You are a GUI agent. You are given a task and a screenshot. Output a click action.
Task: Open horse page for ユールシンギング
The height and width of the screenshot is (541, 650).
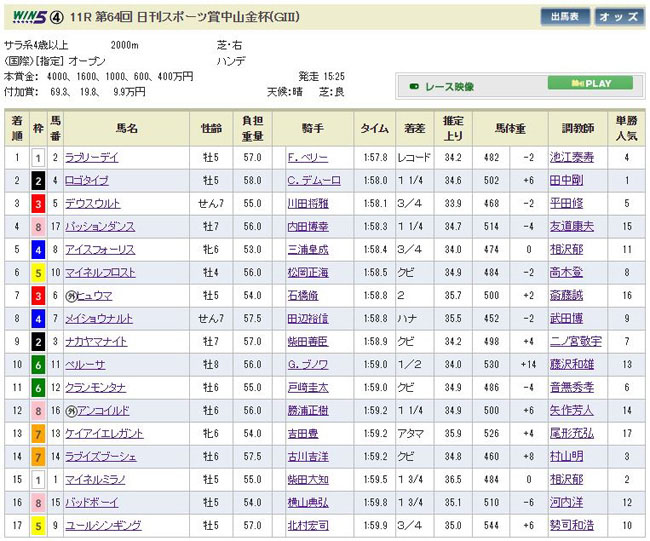point(103,526)
